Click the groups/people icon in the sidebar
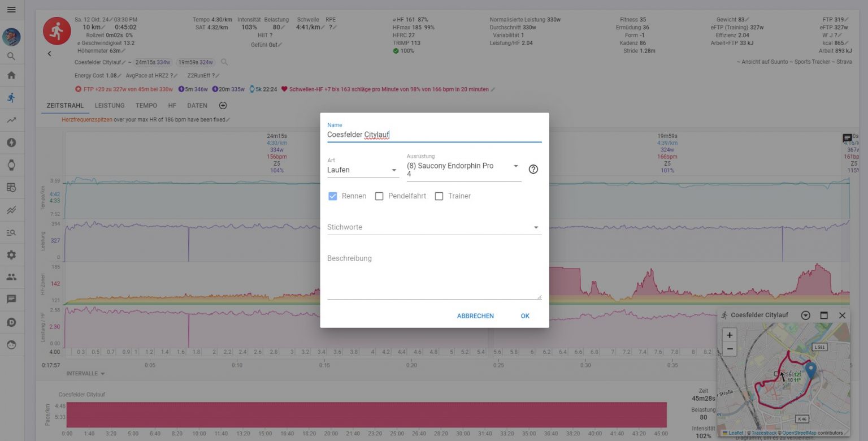Screen dimensions: 868x441 pyautogui.click(x=12, y=276)
